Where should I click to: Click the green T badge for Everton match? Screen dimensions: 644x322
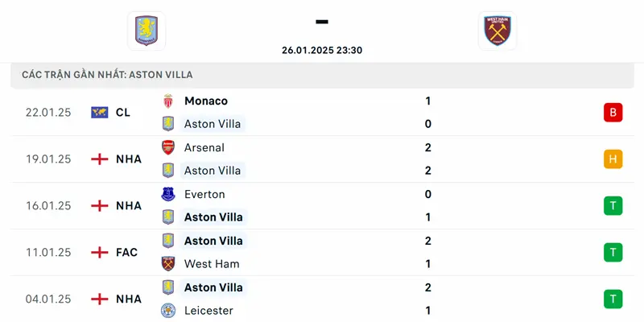coord(613,206)
